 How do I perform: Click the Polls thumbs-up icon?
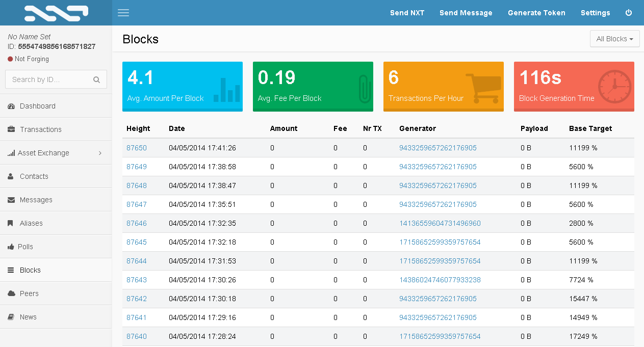coord(11,247)
